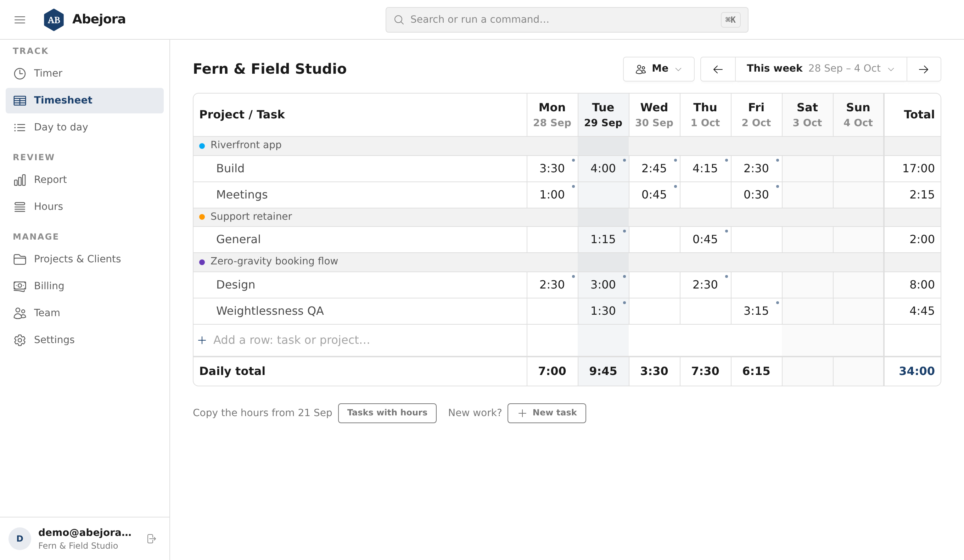Screen dimensions: 964x560
Task: Click Meetings hours cell 0:45 on Wednesday
Action: pos(654,195)
